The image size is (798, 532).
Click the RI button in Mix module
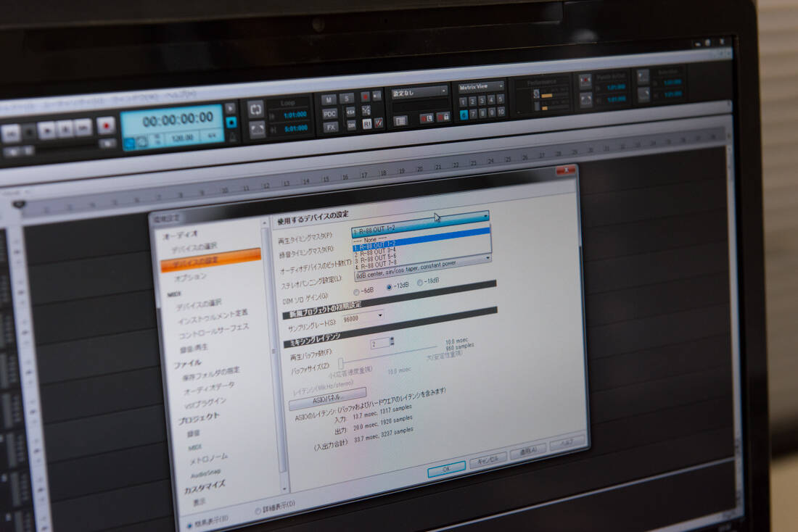click(x=367, y=124)
